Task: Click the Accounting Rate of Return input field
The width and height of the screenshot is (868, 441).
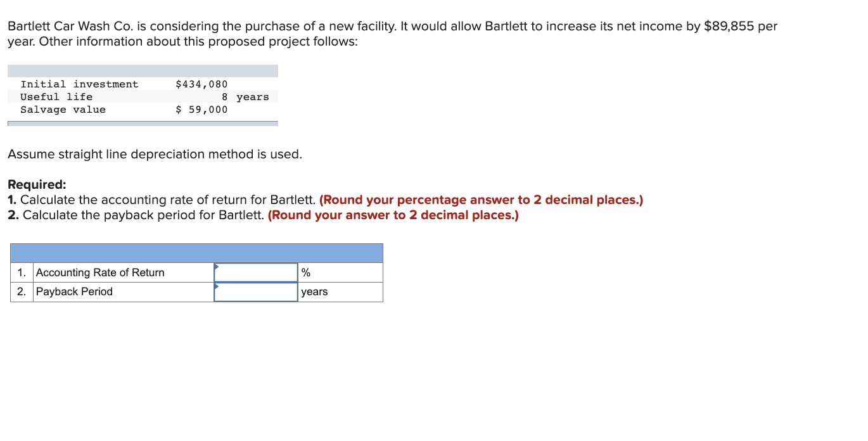Action: (x=255, y=272)
